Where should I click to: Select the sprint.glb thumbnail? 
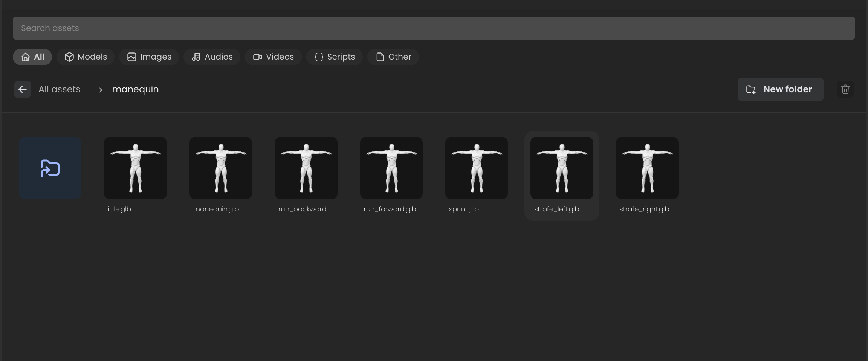point(477,168)
